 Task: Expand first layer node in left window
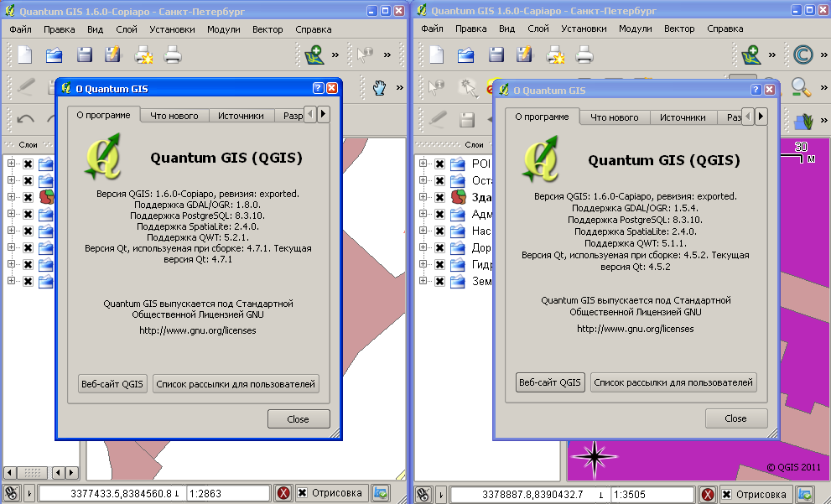click(x=11, y=164)
